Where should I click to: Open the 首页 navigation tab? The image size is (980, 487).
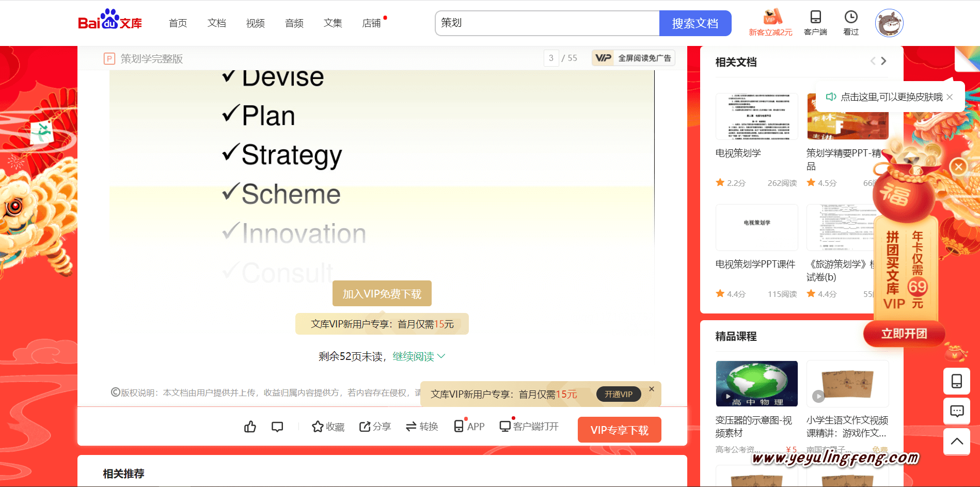pos(178,23)
